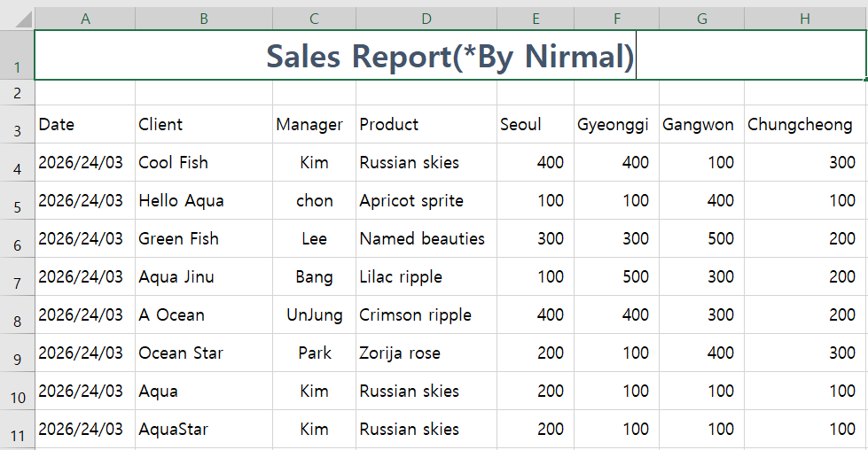Viewport: 868px width, 450px height.
Task: Select column D header
Action: point(426,19)
